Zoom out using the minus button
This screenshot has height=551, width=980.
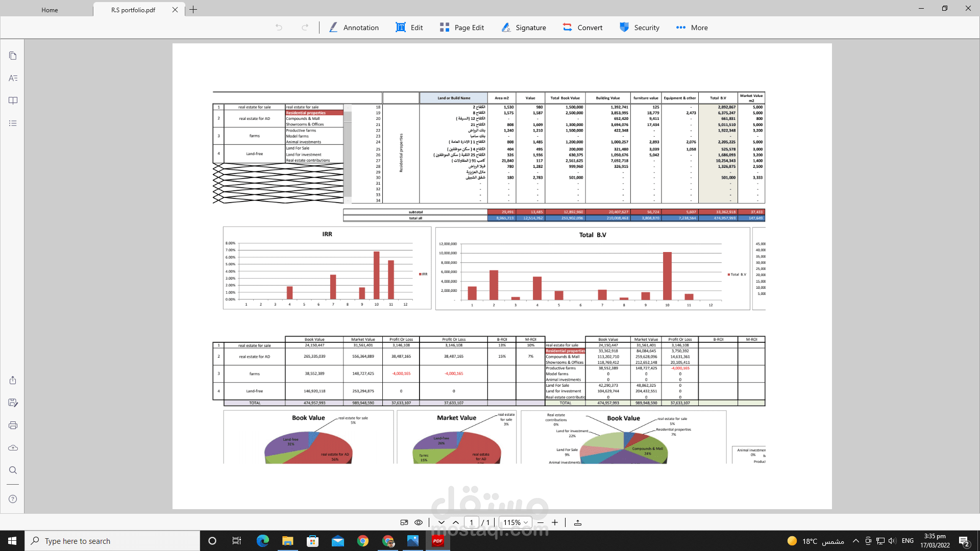point(541,522)
